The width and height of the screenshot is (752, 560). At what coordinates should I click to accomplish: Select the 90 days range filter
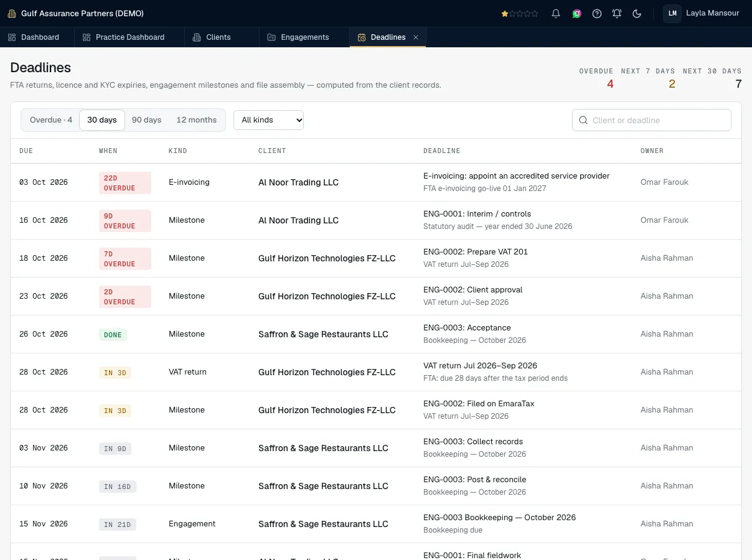click(x=147, y=120)
